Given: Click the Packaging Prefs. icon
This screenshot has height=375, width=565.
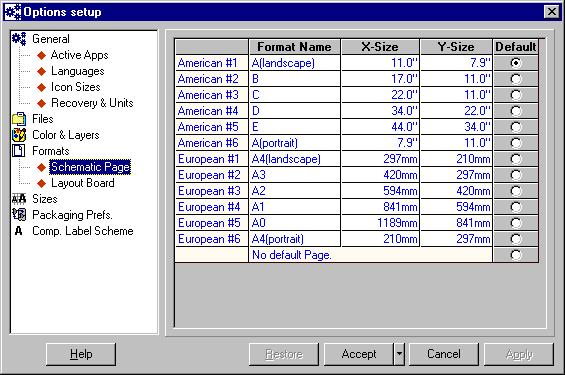Looking at the screenshot, I should coord(19,215).
